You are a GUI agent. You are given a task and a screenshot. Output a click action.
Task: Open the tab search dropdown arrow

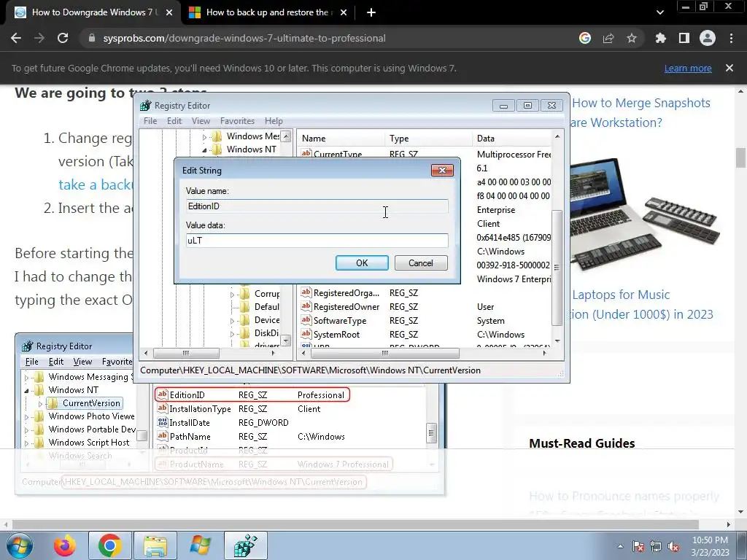[659, 12]
